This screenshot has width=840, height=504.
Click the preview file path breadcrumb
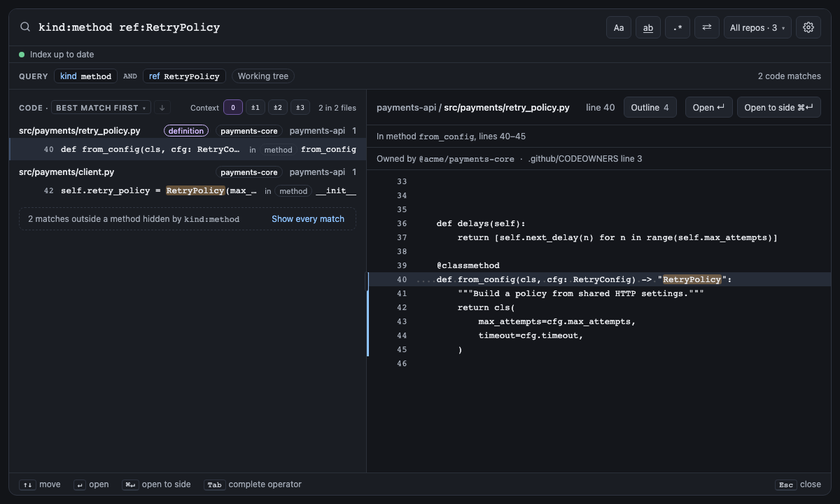click(473, 108)
